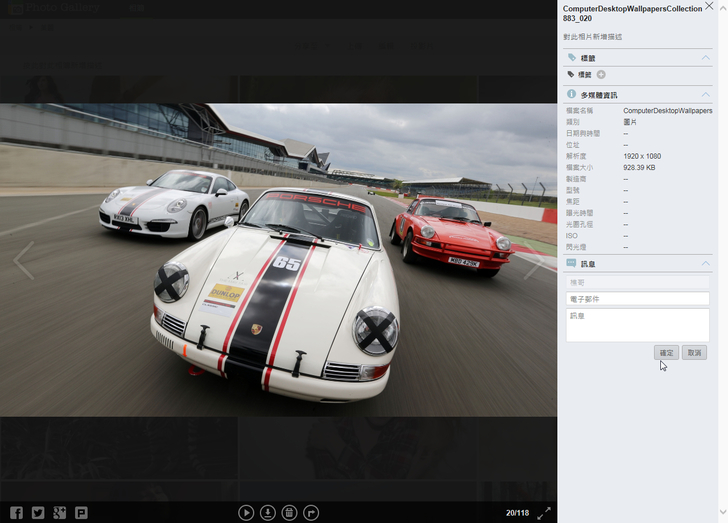Collapse the 多媒體資訊 section
The width and height of the screenshot is (728, 523).
coord(705,95)
